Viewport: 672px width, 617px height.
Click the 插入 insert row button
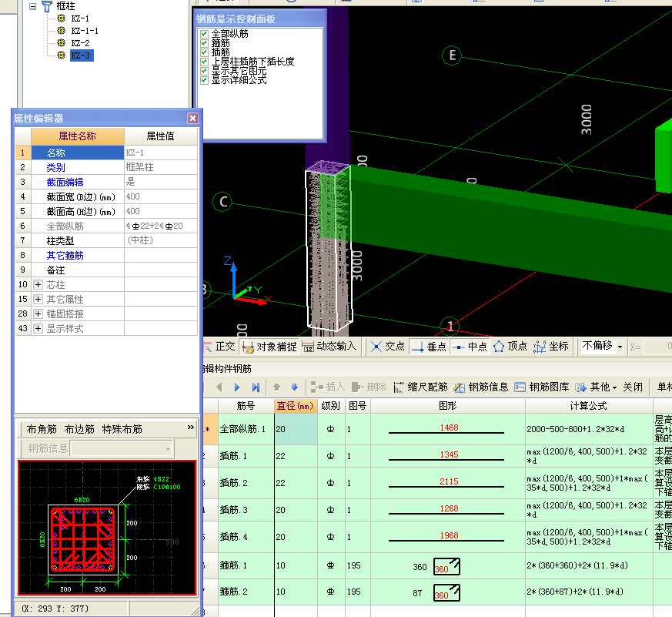[x=328, y=387]
